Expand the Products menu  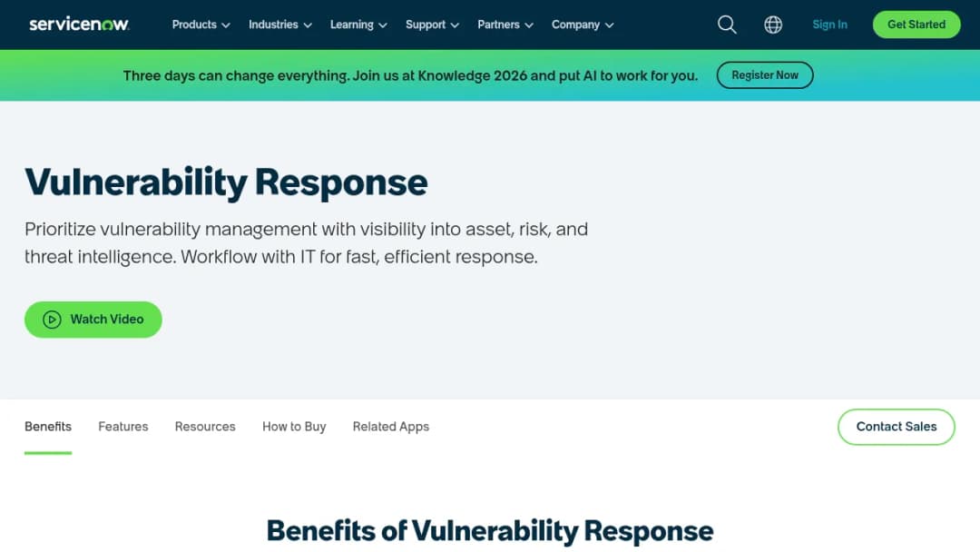click(x=201, y=25)
